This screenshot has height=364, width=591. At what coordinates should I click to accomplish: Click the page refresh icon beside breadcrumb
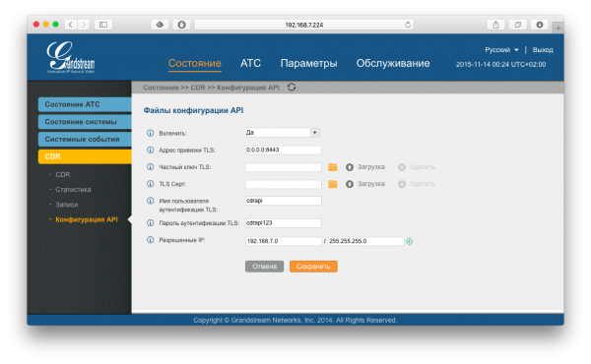click(292, 88)
